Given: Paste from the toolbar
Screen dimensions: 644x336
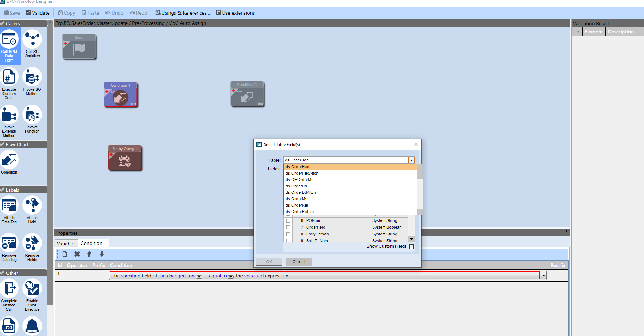Looking at the screenshot, I should 91,13.
